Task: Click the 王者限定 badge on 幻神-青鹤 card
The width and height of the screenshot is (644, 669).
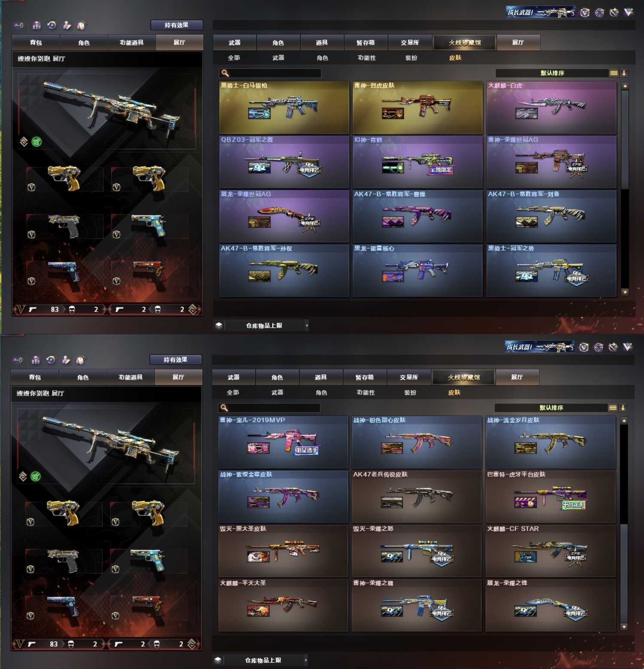Action: (441, 170)
